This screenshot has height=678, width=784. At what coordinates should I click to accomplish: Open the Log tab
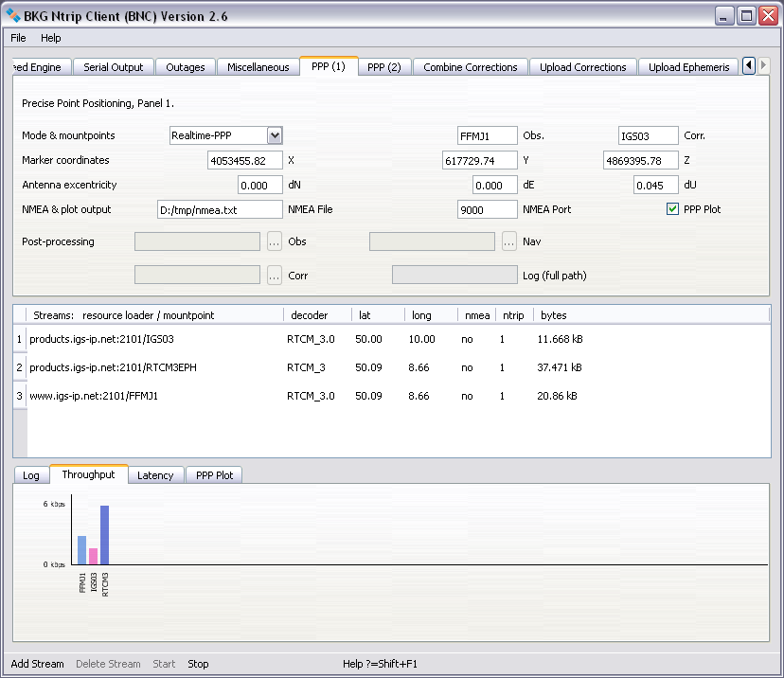pyautogui.click(x=31, y=475)
